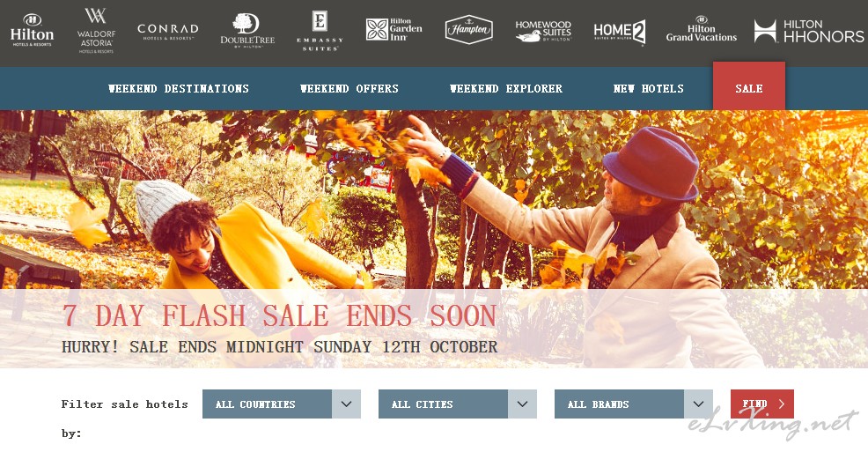The width and height of the screenshot is (868, 452).
Task: Open the Weekend Destinations menu item
Action: click(178, 89)
